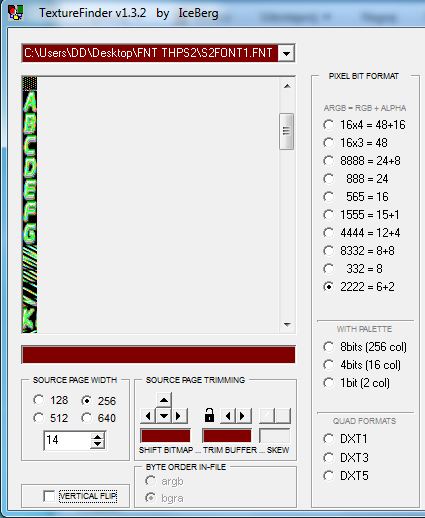The width and height of the screenshot is (425, 518).
Task: Click the TextureFinder app icon in title bar
Action: (16, 13)
